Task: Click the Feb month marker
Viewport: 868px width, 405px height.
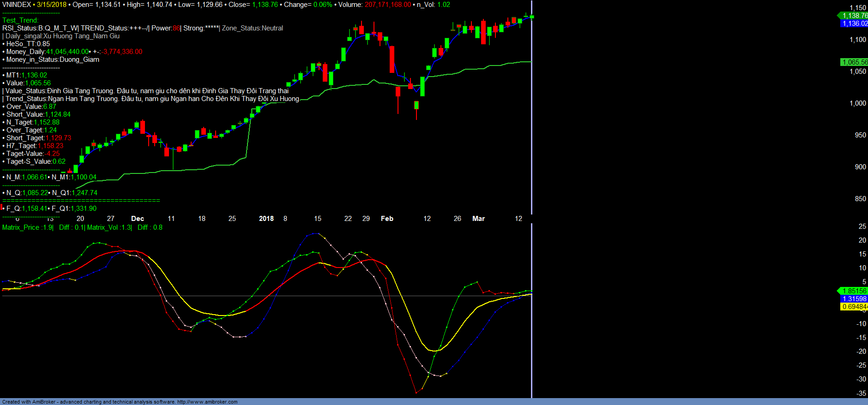Action: coord(387,219)
